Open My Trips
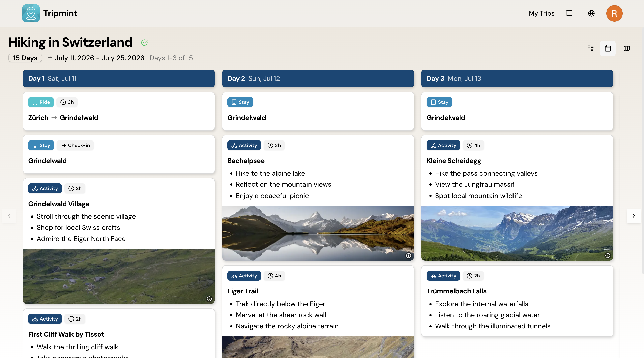This screenshot has width=644, height=358. (541, 13)
